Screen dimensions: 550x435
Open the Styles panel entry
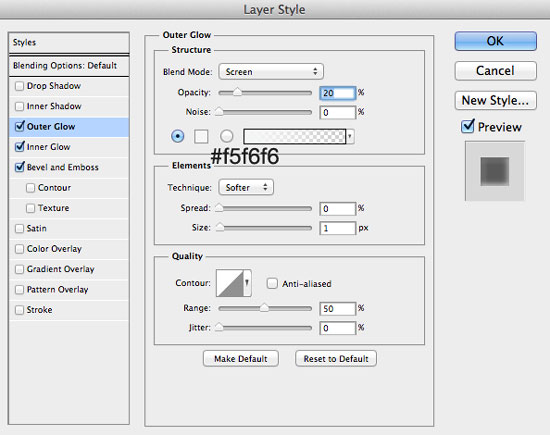point(69,43)
